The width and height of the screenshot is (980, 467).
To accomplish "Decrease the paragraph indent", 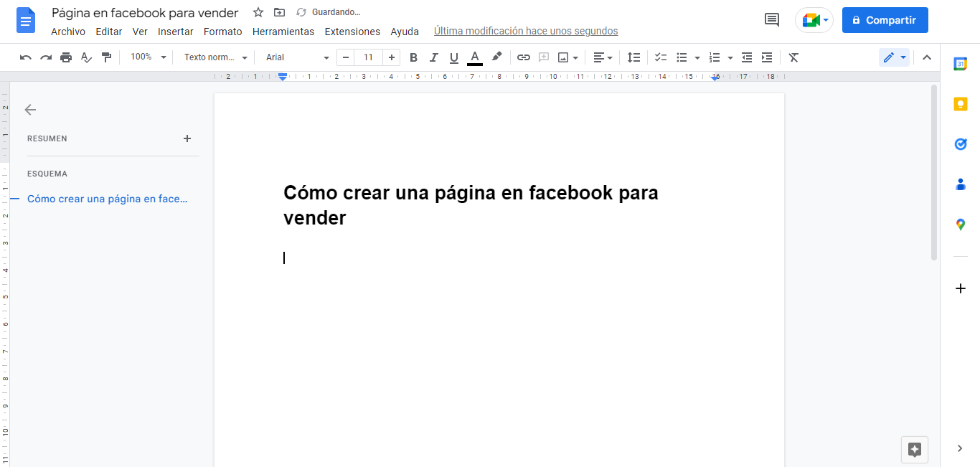I will [x=747, y=57].
